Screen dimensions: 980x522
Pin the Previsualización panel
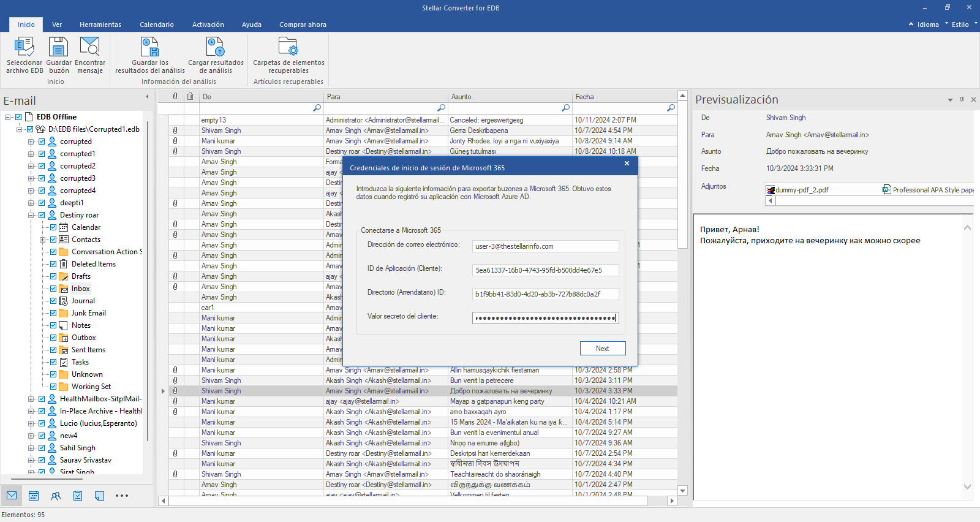point(962,99)
